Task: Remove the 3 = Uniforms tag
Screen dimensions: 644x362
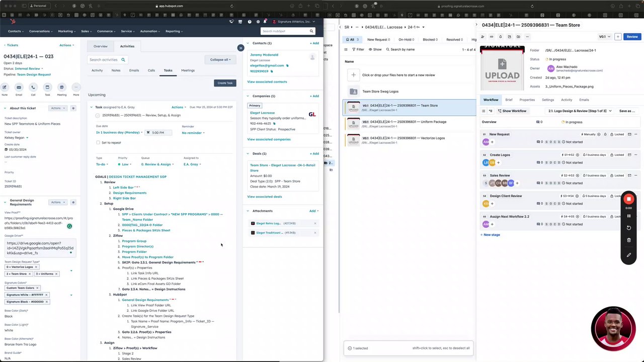Action: pos(56,274)
